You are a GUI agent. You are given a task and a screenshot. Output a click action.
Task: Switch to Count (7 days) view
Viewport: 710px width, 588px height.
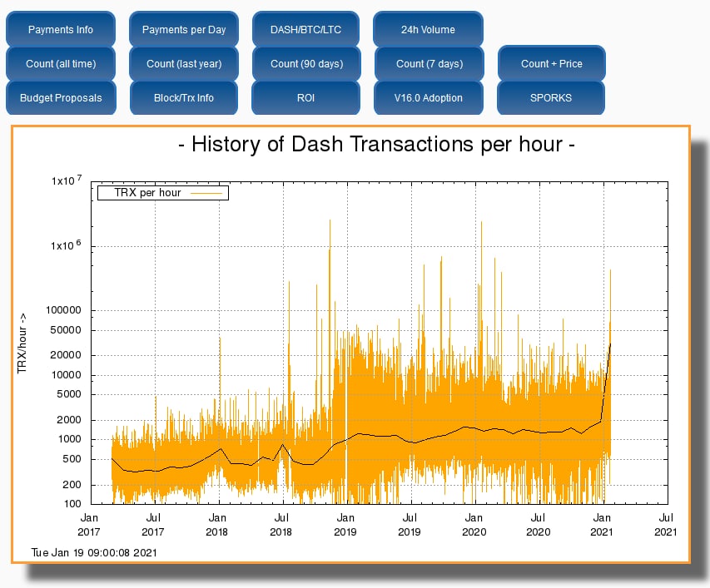click(429, 64)
